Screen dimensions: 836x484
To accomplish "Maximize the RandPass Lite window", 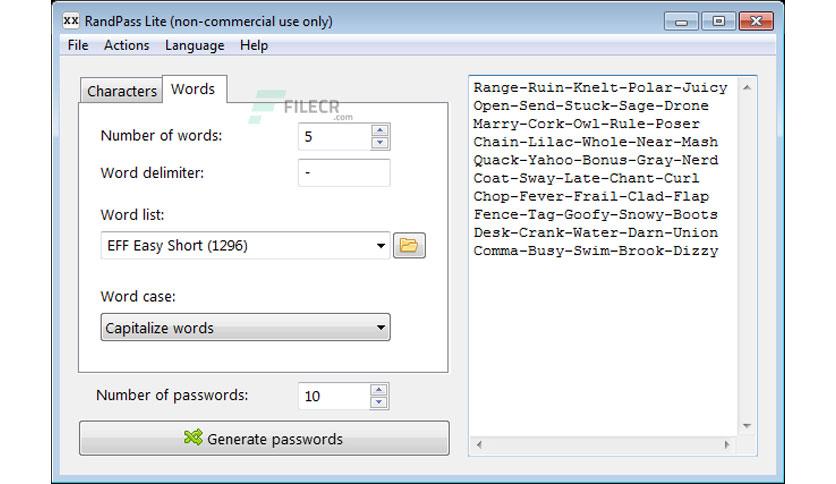I will point(718,21).
